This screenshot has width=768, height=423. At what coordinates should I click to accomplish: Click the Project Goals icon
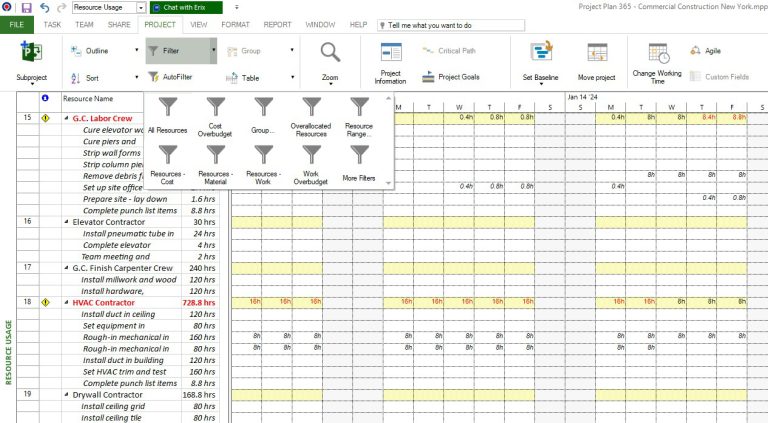[429, 77]
